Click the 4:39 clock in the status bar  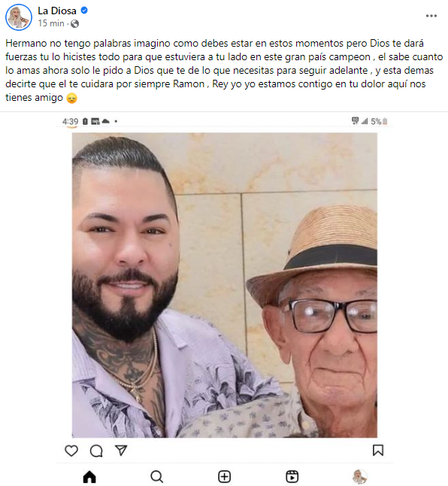point(70,121)
